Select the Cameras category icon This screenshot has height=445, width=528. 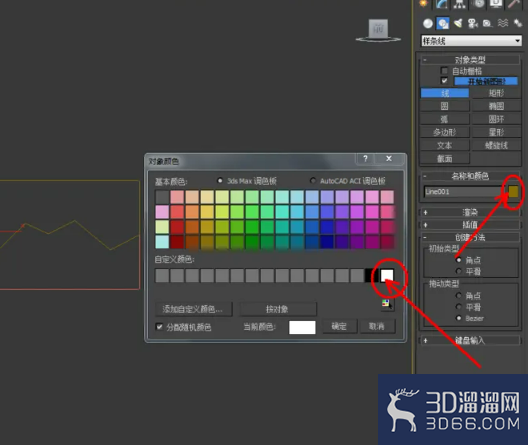point(473,23)
